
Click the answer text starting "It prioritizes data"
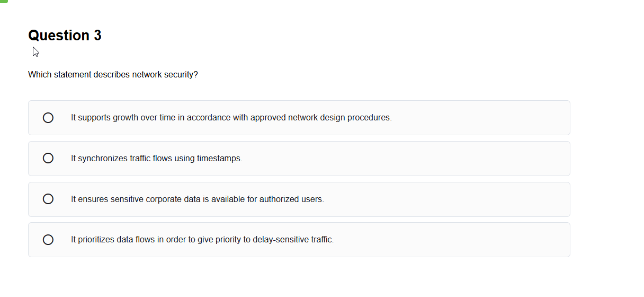pos(202,240)
